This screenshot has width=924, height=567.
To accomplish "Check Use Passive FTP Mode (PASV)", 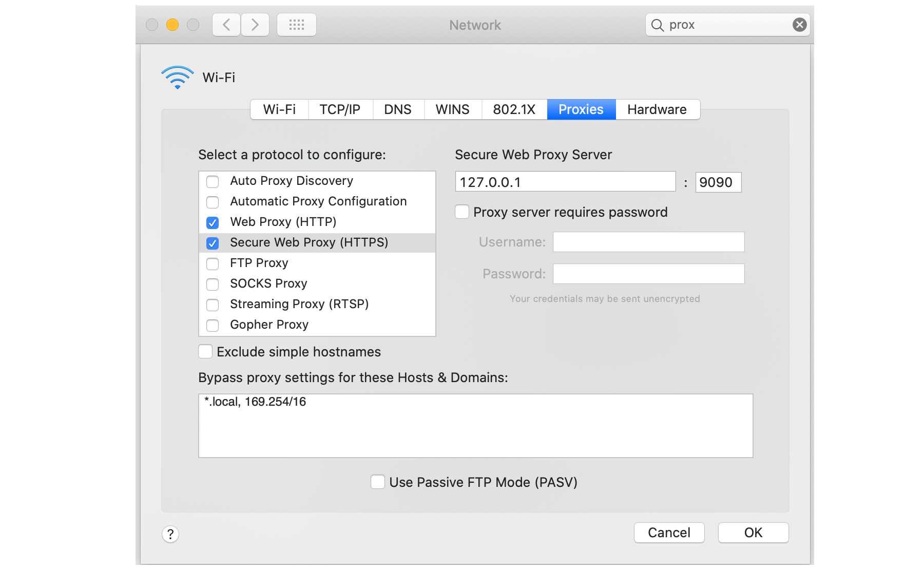I will click(378, 482).
